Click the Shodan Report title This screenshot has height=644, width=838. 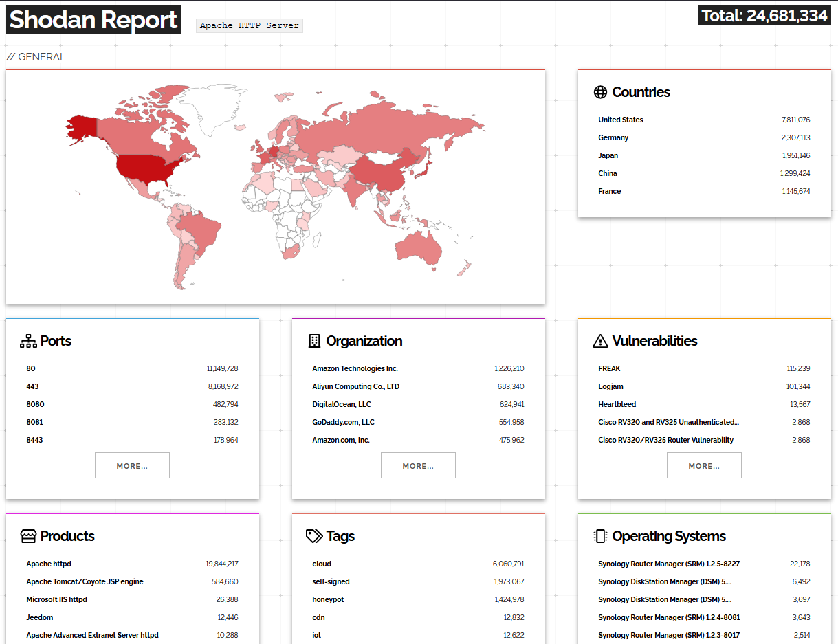pyautogui.click(x=93, y=20)
